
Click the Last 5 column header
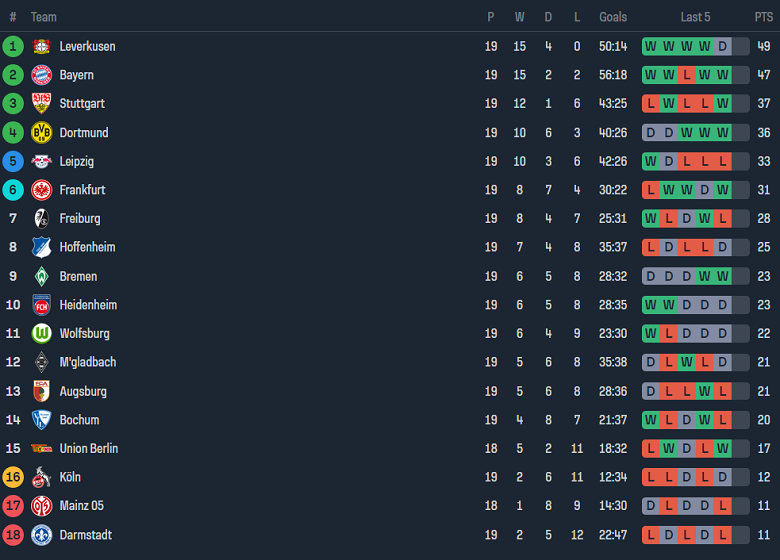point(695,17)
